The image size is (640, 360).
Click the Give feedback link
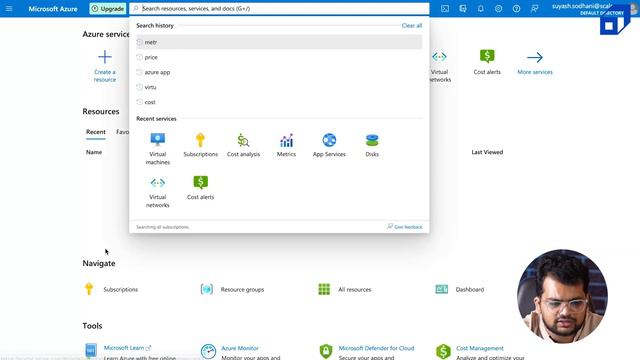(x=405, y=227)
